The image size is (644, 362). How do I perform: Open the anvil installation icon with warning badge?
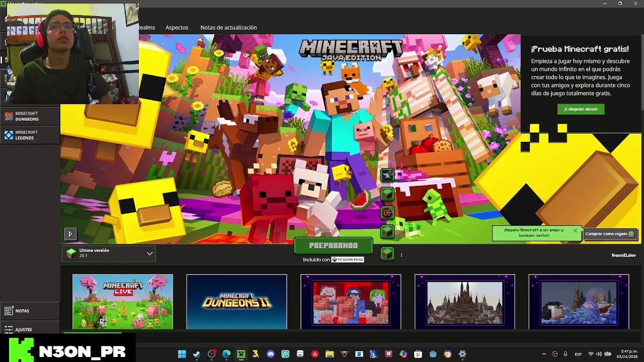[x=387, y=175]
